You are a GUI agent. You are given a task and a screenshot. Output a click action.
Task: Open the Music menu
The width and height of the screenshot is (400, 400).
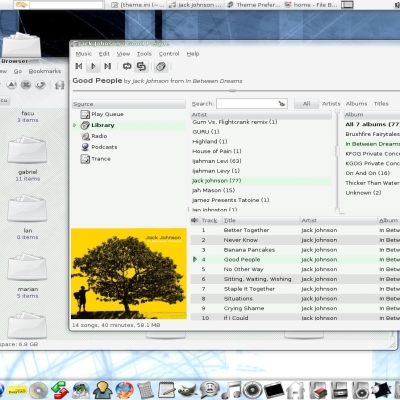[83, 54]
